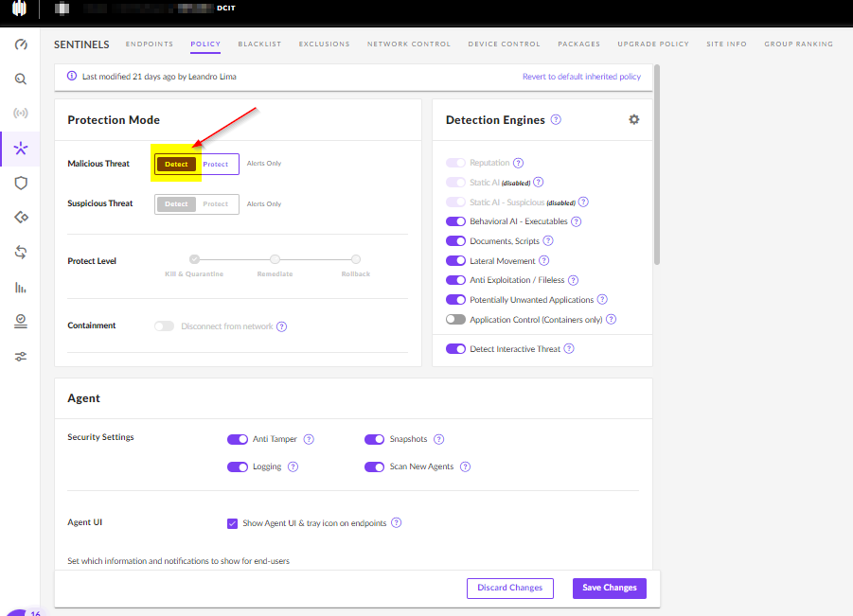Screen dimensions: 853x616
Task: Open Detection Engines gear settings
Action: pyautogui.click(x=633, y=119)
